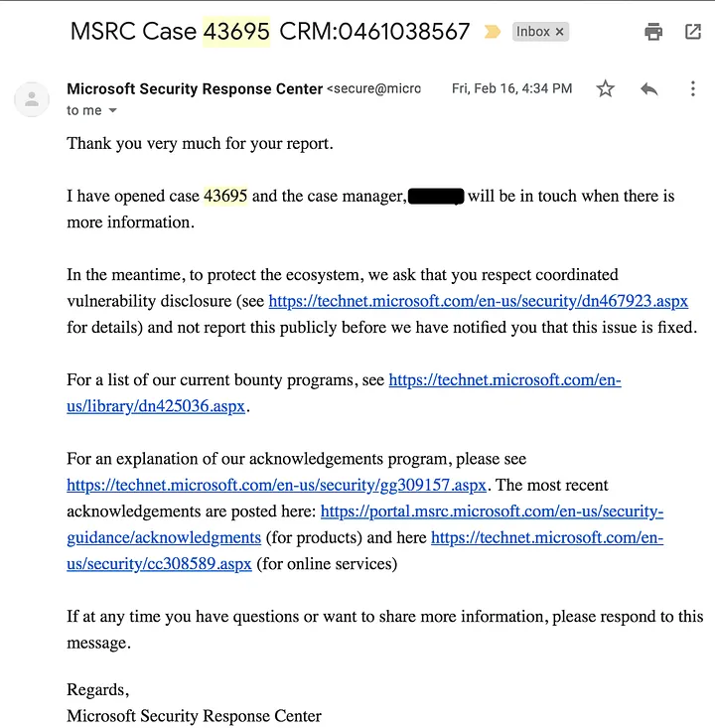This screenshot has height=728, width=715.
Task: Click the sender's profile avatar
Action: coord(32,98)
